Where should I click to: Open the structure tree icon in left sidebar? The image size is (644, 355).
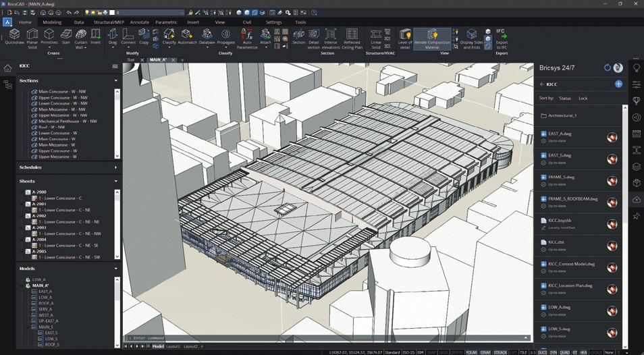7,84
